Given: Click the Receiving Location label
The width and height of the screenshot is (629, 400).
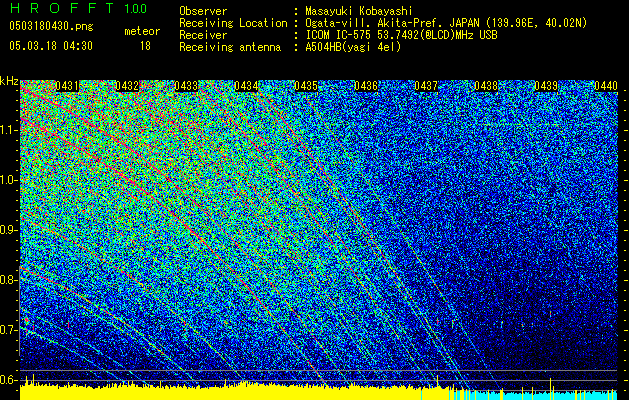Looking at the screenshot, I should click(x=233, y=23).
